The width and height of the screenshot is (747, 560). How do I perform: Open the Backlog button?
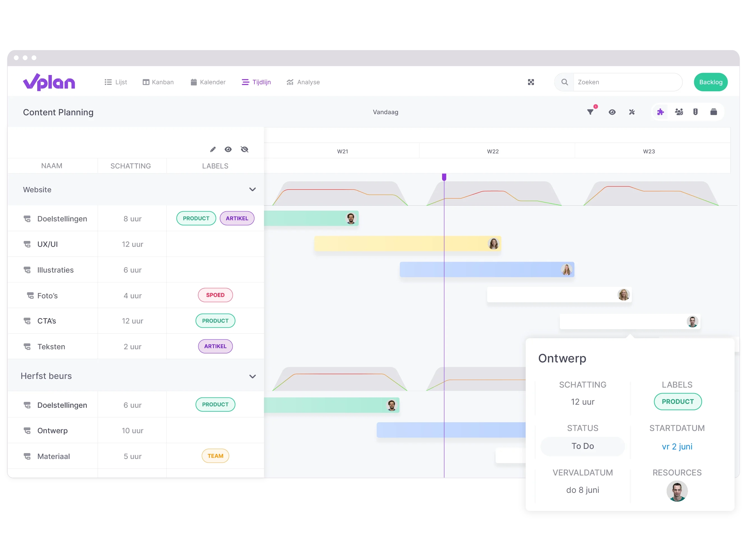click(712, 82)
